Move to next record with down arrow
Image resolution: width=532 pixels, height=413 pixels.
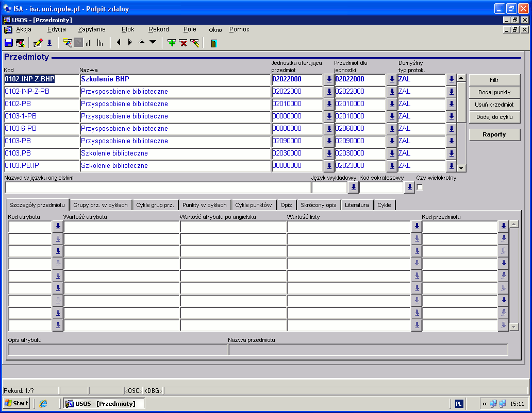point(153,42)
